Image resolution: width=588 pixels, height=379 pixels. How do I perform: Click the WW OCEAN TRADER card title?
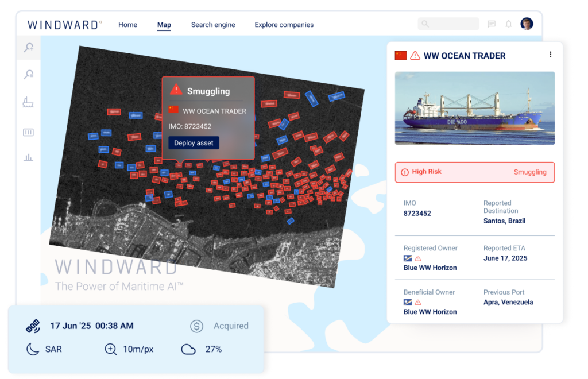(x=464, y=56)
